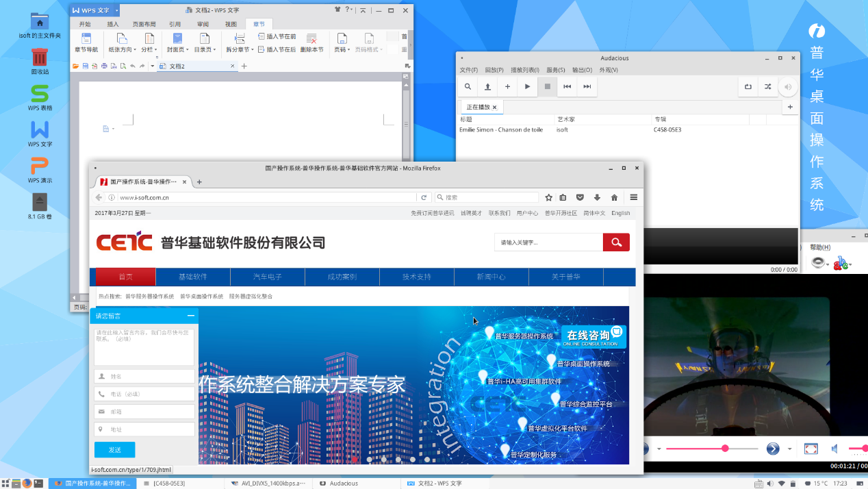Viewport: 868px width, 489px height.
Task: Click Firefox back arrow button
Action: click(99, 197)
